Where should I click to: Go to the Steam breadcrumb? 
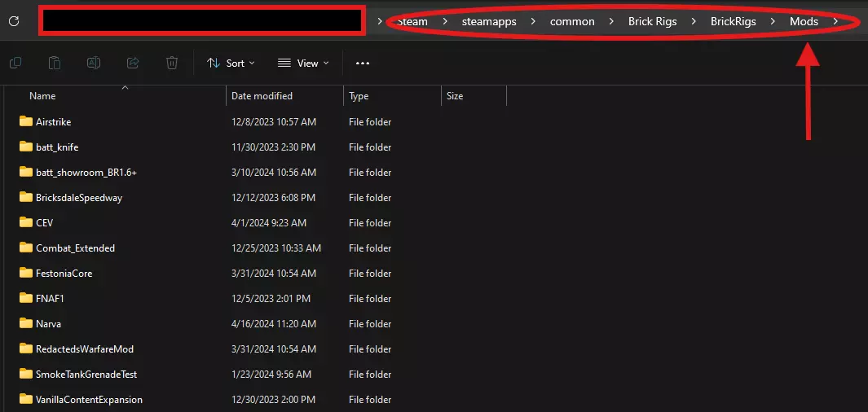tap(412, 21)
